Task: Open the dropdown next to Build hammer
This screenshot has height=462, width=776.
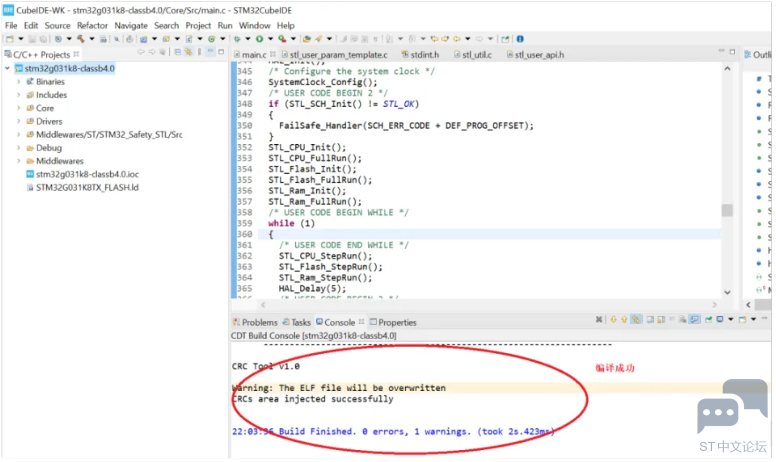Action: [x=92, y=39]
